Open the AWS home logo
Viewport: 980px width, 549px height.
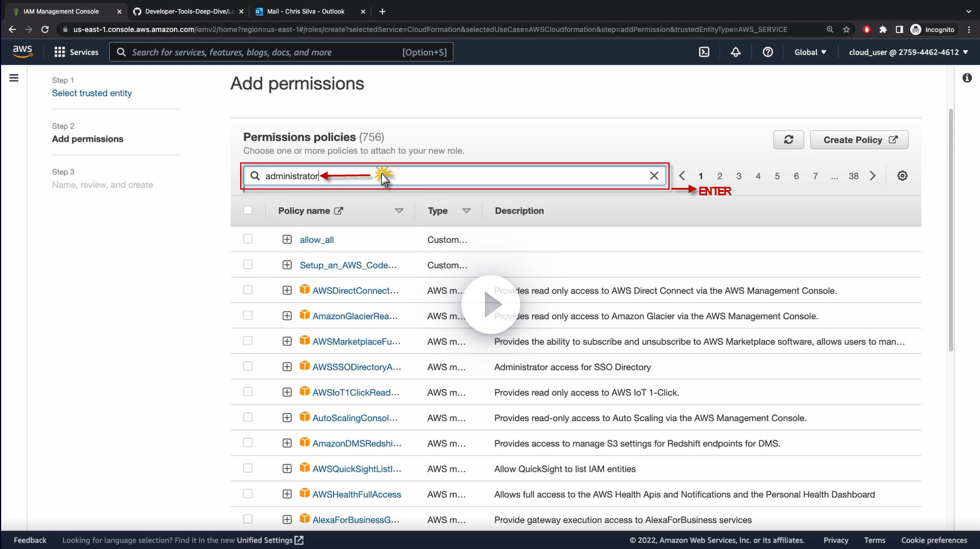tap(23, 52)
